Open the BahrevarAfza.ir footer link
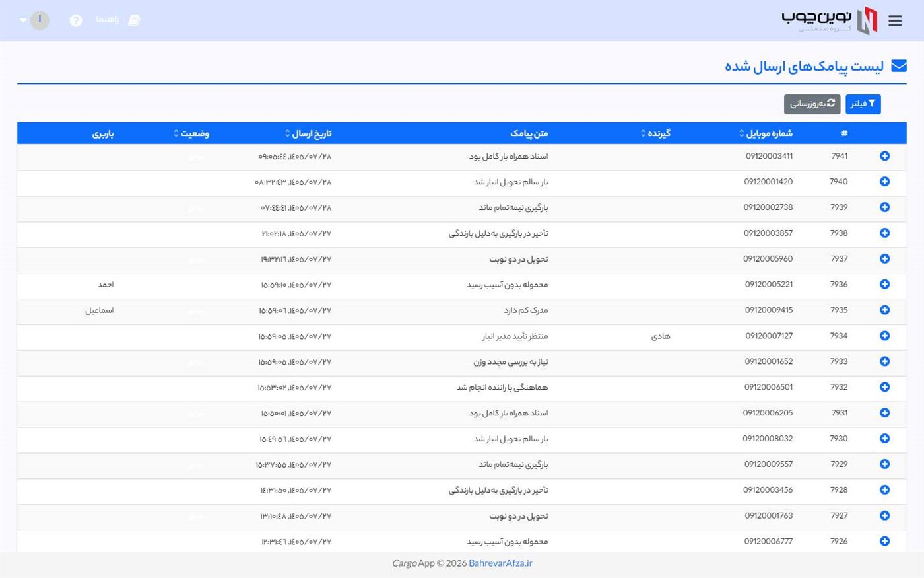Image resolution: width=924 pixels, height=578 pixels. pos(500,563)
